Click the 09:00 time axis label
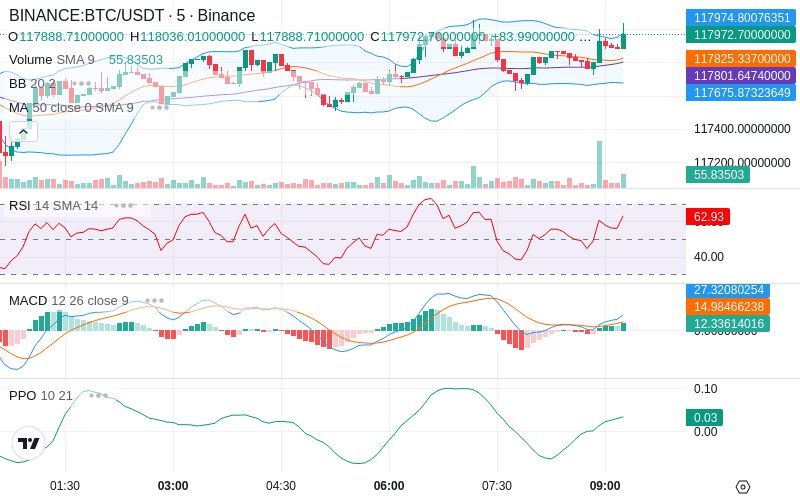Viewport: 800px width, 500px height. (605, 486)
